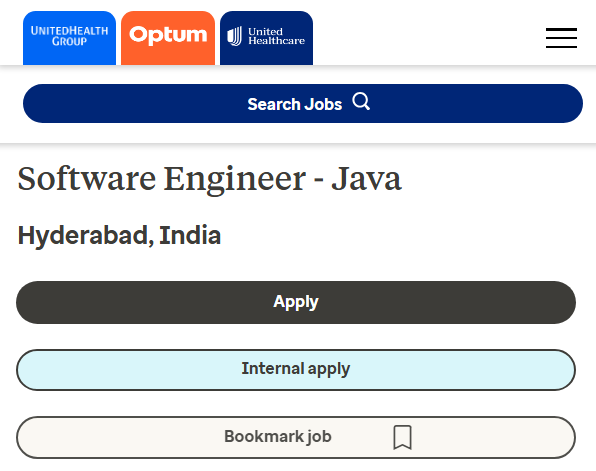Open the Search Jobs bar
This screenshot has height=471, width=596.
pyautogui.click(x=303, y=103)
